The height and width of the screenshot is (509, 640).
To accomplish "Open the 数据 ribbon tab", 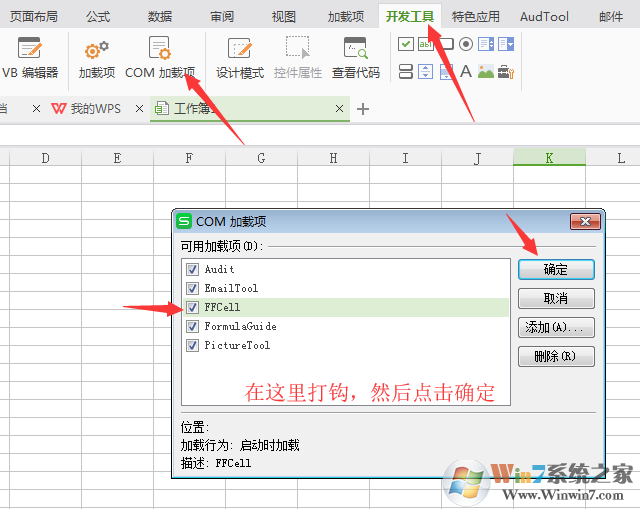I will pos(160,17).
